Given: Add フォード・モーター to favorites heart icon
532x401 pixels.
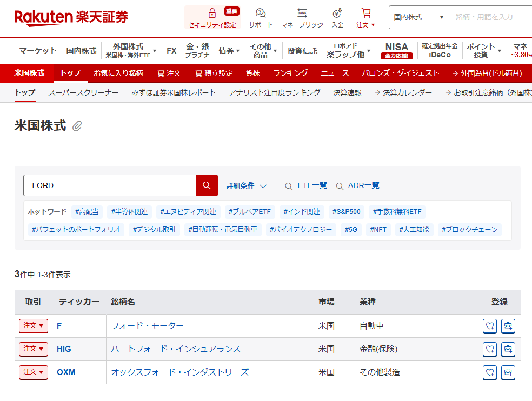Looking at the screenshot, I should [x=490, y=326].
